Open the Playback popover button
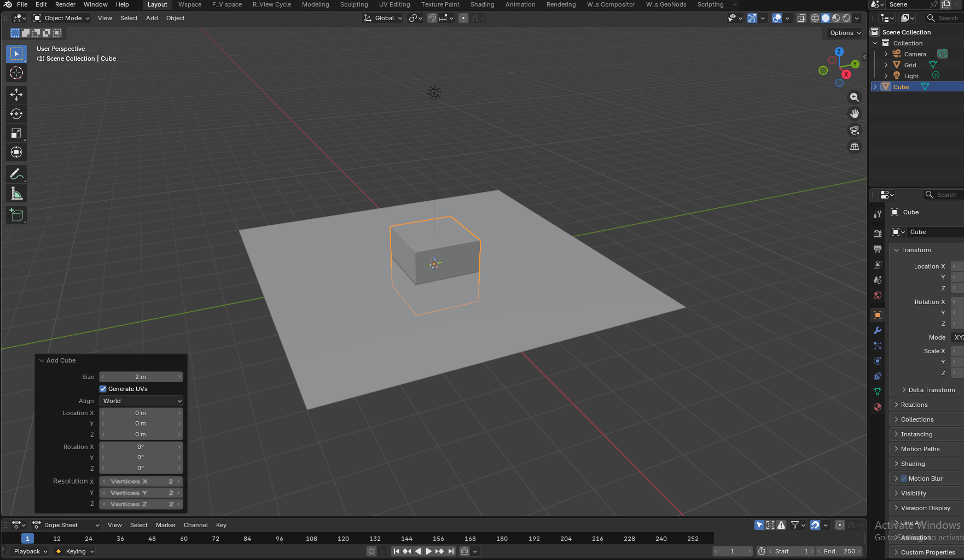This screenshot has width=964, height=560. point(30,551)
